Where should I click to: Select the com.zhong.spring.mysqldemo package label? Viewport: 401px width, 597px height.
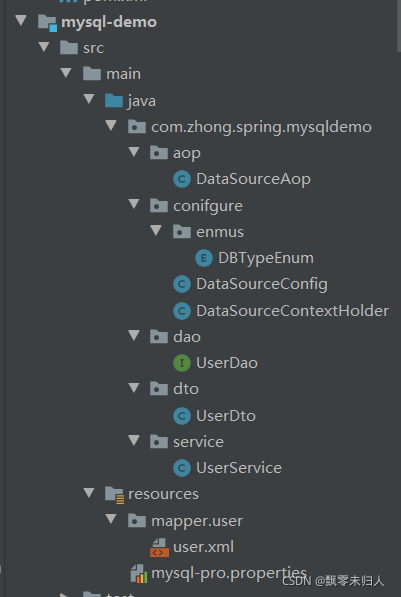(x=261, y=127)
